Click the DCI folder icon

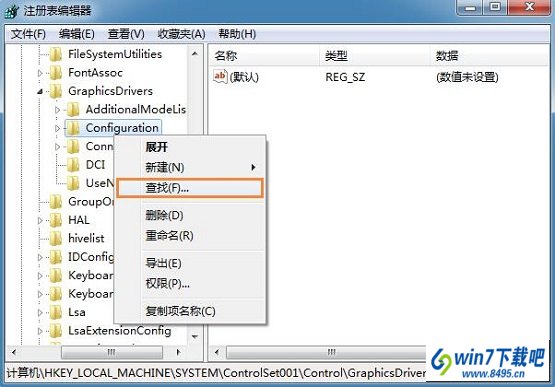pos(73,165)
